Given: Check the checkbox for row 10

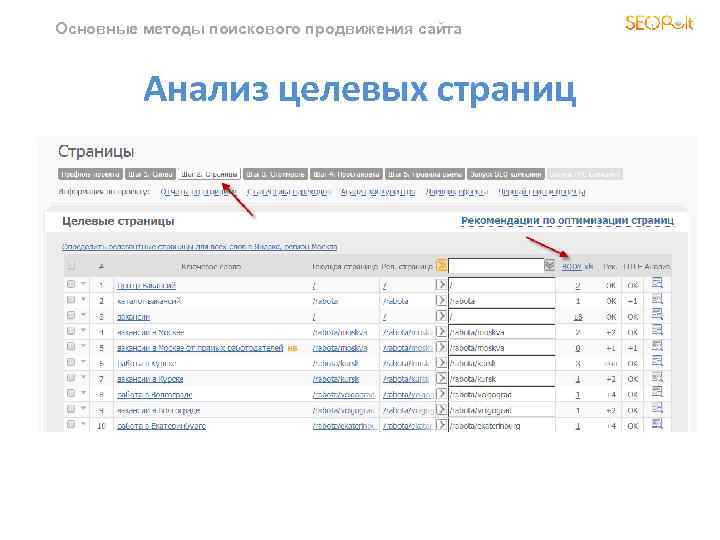Looking at the screenshot, I should [x=71, y=425].
